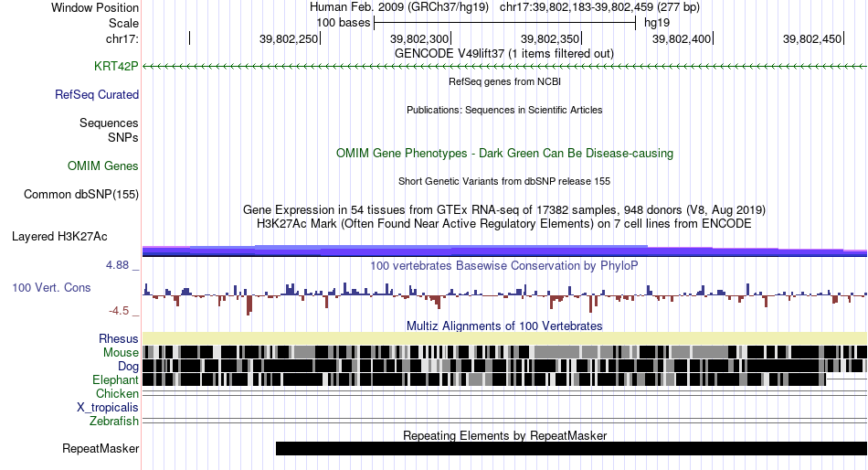This screenshot has height=470, width=868.
Task: Select the SNPs track label
Action: pos(123,137)
